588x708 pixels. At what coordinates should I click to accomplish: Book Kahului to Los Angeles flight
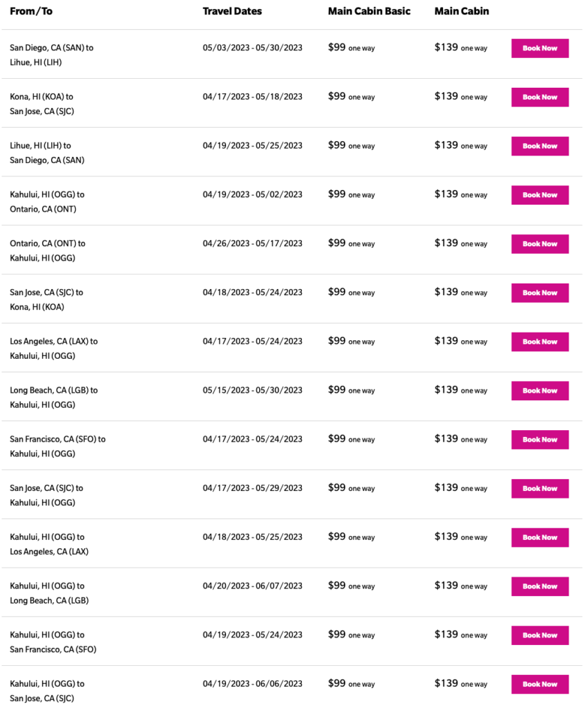click(x=540, y=537)
